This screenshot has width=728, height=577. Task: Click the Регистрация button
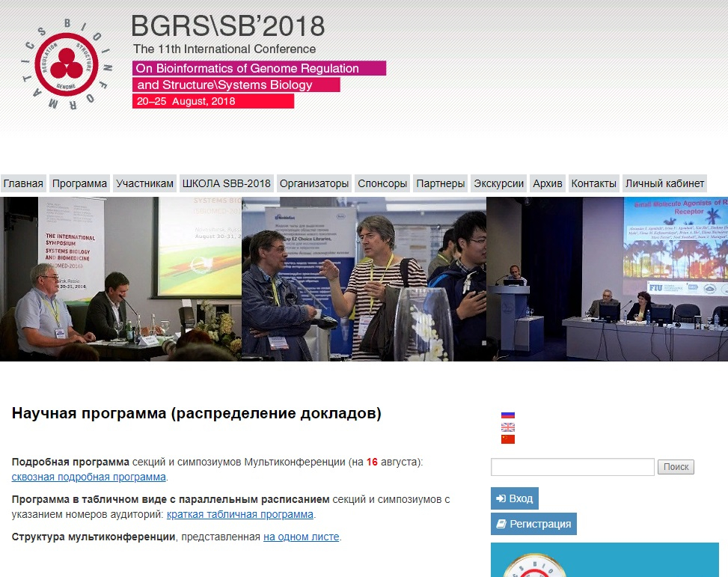click(533, 524)
